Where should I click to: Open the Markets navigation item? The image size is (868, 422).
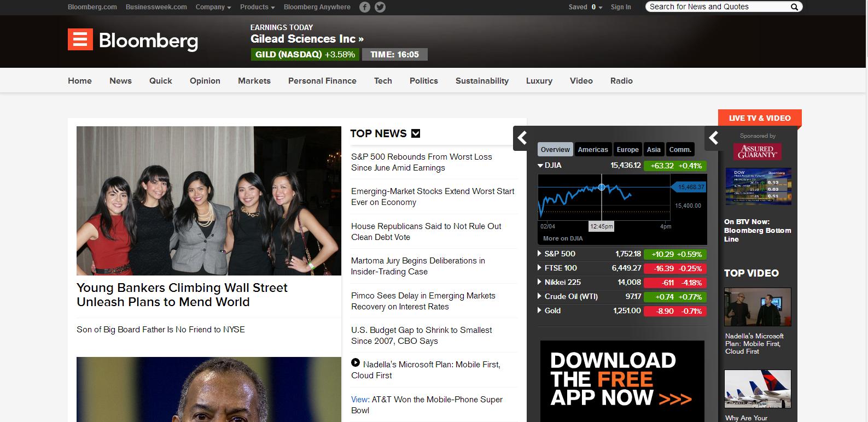click(254, 81)
